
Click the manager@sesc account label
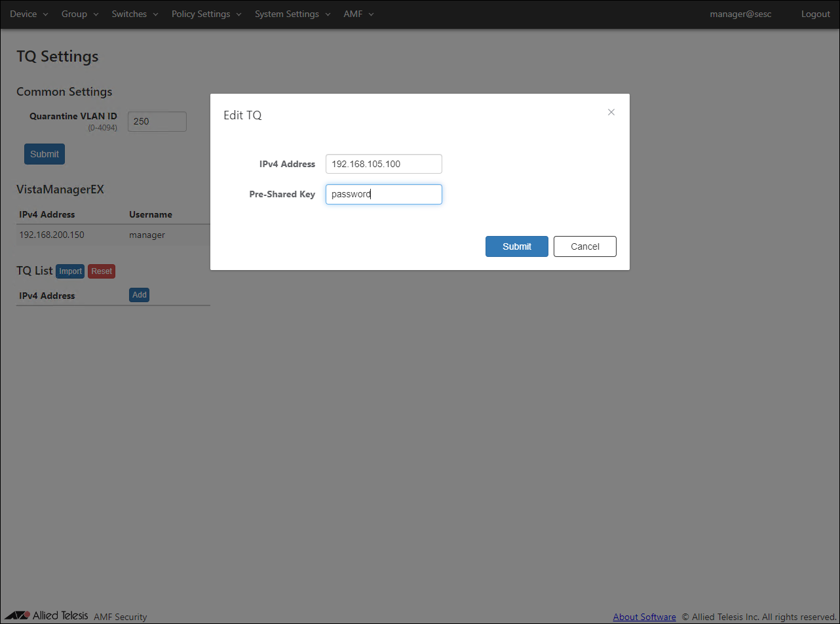[740, 14]
